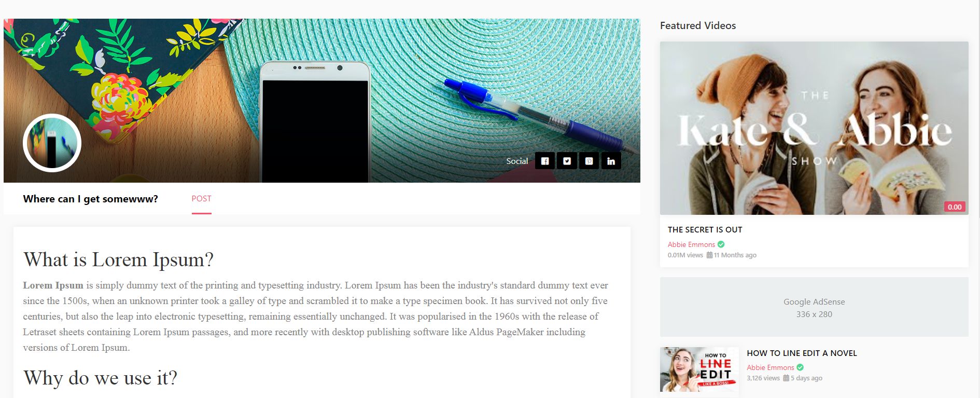Click calendar icon beside 5 days ago
This screenshot has width=980, height=398.
click(786, 378)
